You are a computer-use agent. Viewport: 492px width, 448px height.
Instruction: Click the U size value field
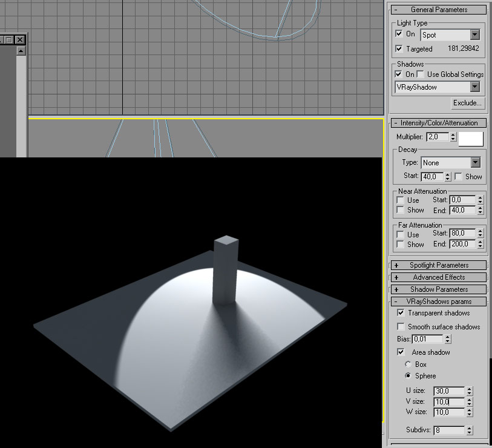coord(449,391)
